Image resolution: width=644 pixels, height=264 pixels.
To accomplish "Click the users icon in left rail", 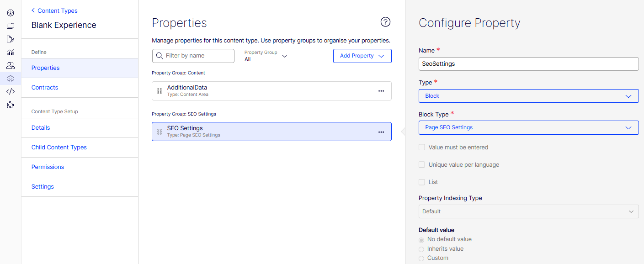I will tap(11, 66).
